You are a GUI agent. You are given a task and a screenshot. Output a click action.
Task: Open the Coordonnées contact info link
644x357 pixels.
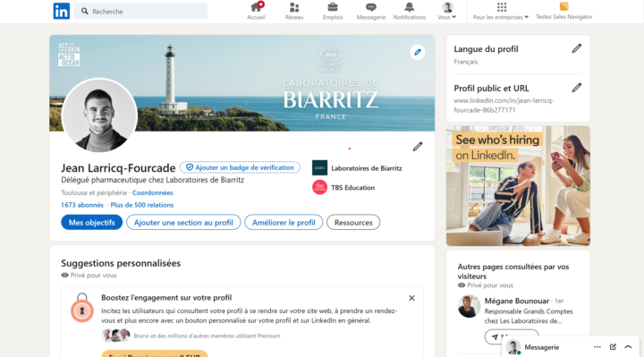click(x=152, y=192)
